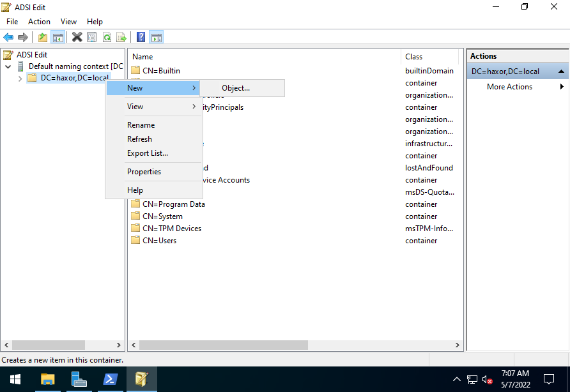Select the ADSI Edit root tree item
The width and height of the screenshot is (570, 392).
[x=31, y=55]
